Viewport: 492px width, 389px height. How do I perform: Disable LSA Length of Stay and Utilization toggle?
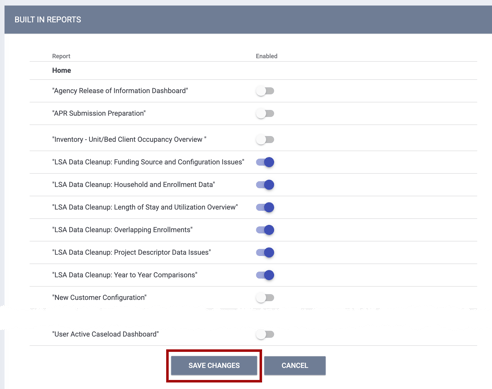[265, 207]
